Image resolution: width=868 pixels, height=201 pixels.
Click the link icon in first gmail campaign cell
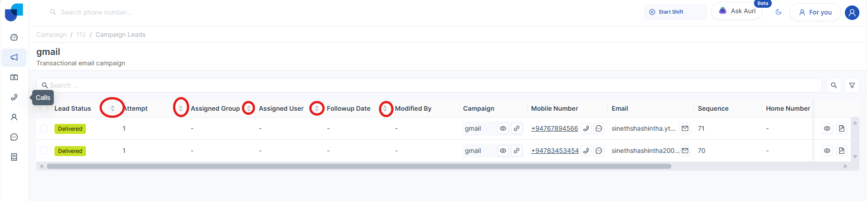(517, 129)
